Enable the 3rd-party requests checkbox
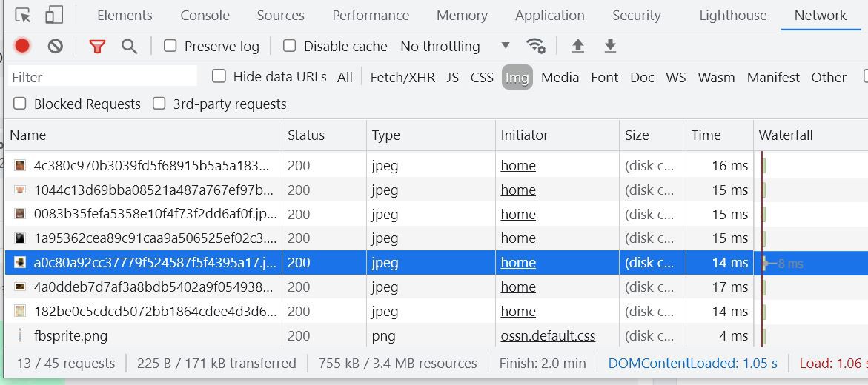The width and height of the screenshot is (868, 385). (x=159, y=104)
